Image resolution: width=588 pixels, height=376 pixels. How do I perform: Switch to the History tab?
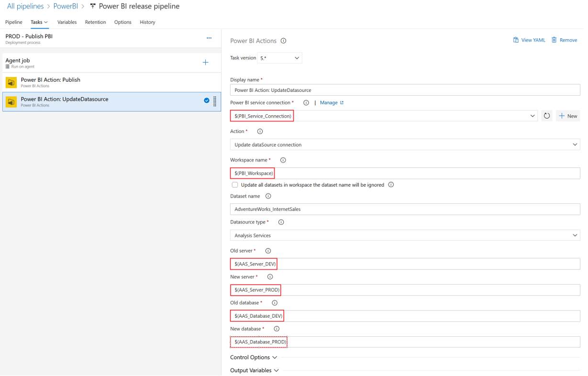[147, 22]
